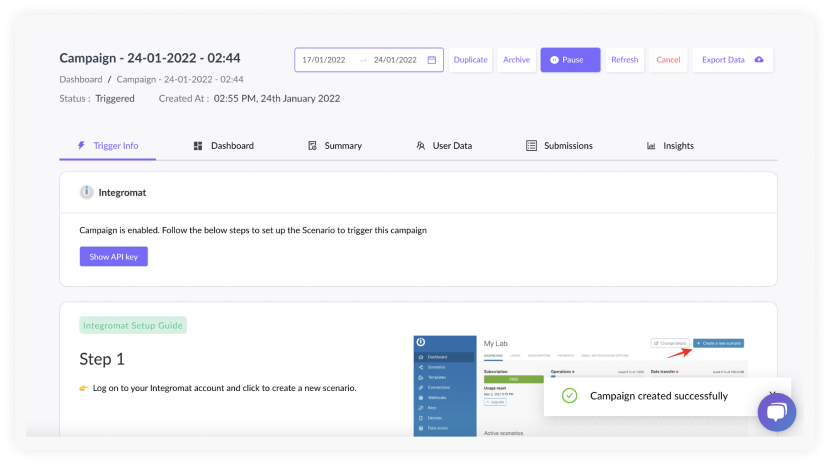The width and height of the screenshot is (830, 465).
Task: Click the Status Triggered text
Action: pos(97,99)
